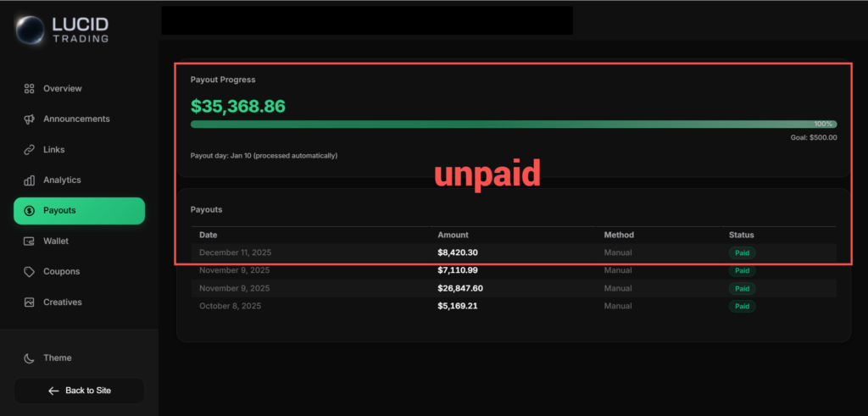Click the Payouts dollar icon
Viewport: 868px width, 416px height.
point(29,211)
